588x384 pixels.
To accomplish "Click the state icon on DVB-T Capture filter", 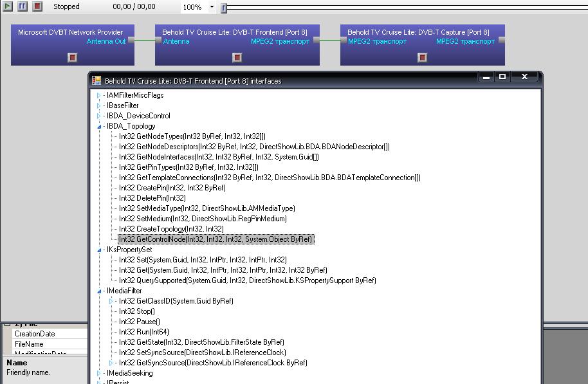I will 422,58.
